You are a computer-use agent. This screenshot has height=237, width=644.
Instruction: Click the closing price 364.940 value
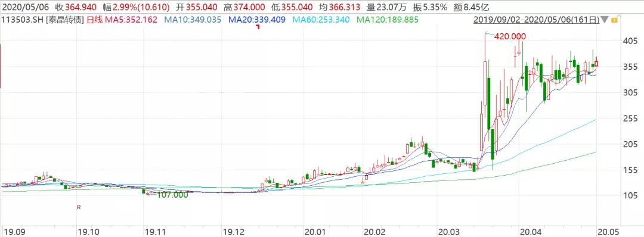point(81,7)
